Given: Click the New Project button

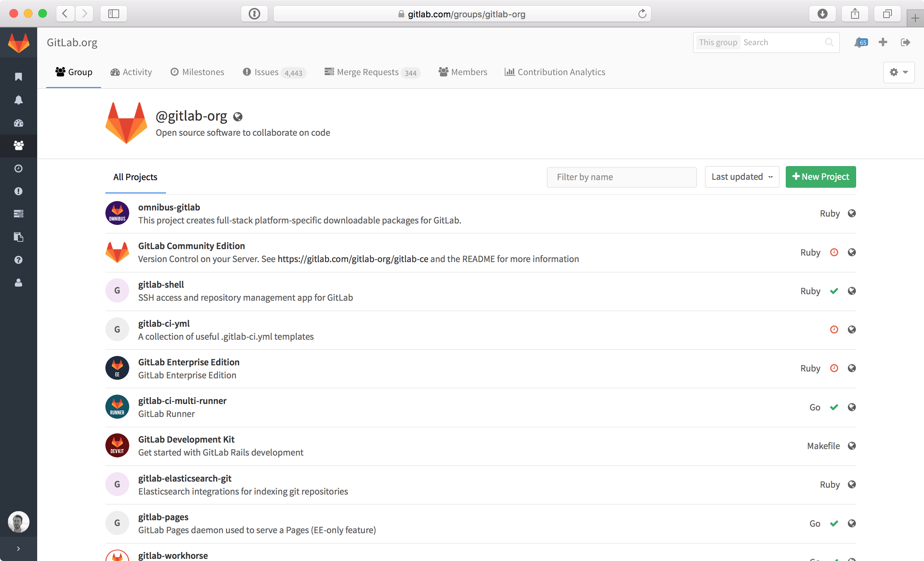Looking at the screenshot, I should pos(820,176).
